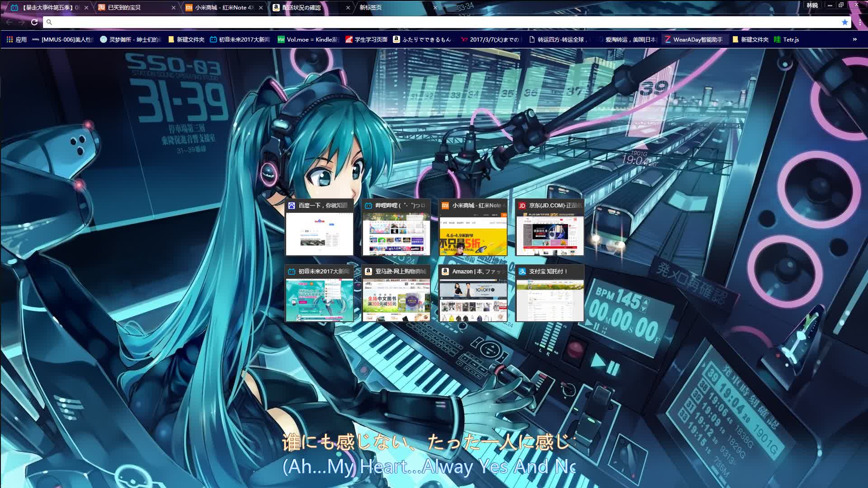The height and width of the screenshot is (488, 868).
Task: Open the 灵梦御所 bookmark
Action: [131, 39]
